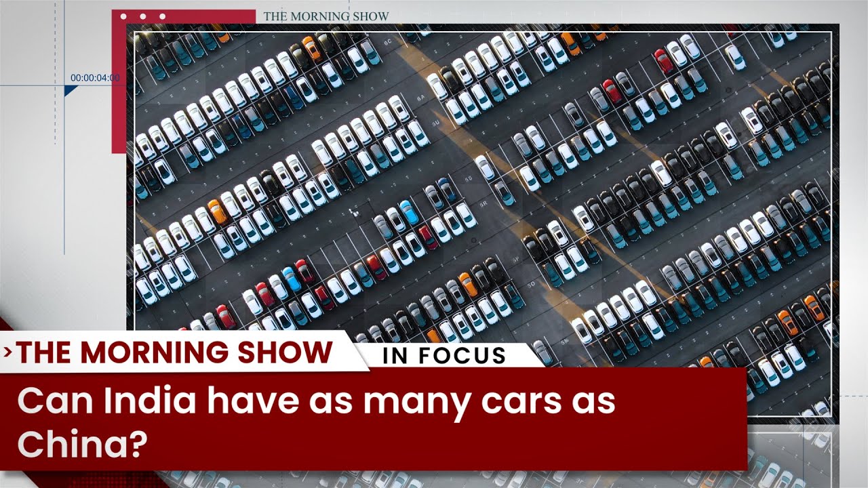Click the aerial car parking lot video frame

click(x=483, y=224)
